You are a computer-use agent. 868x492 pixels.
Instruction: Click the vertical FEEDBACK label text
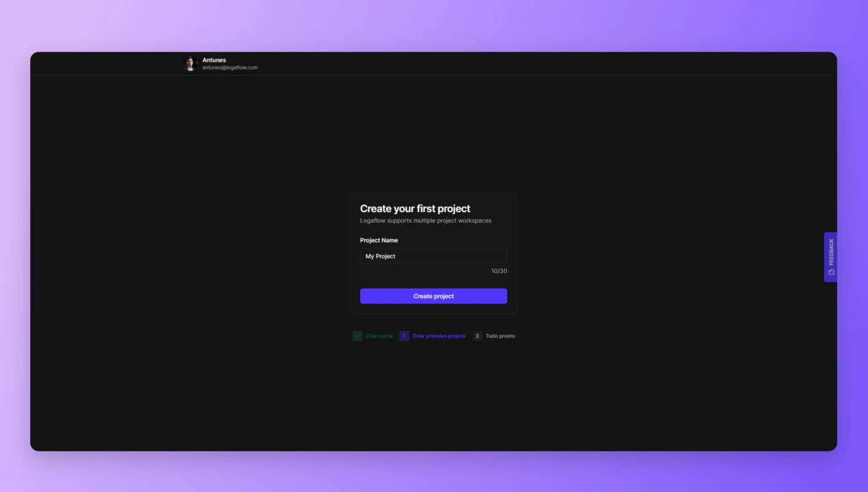coord(831,252)
